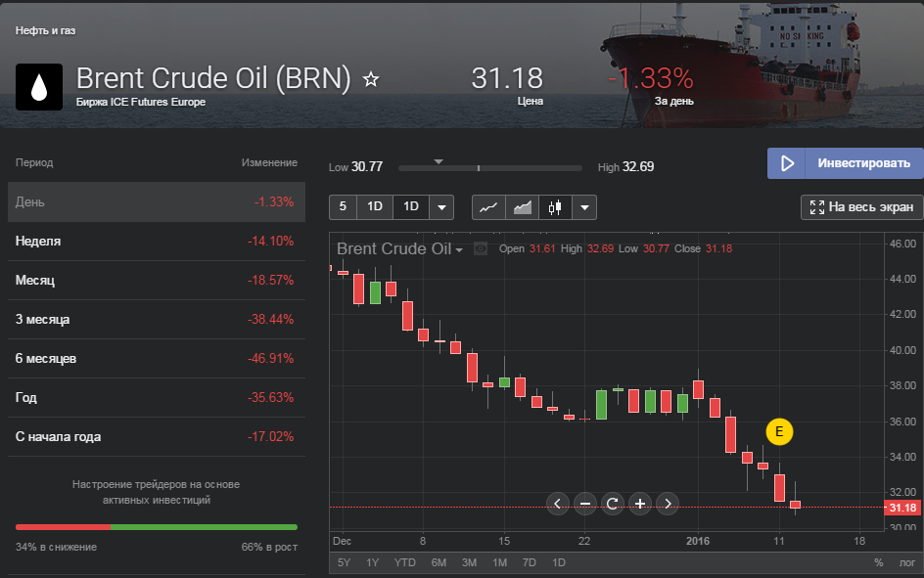Click the Low-High day range slider
The image size is (924, 578).
[x=490, y=168]
